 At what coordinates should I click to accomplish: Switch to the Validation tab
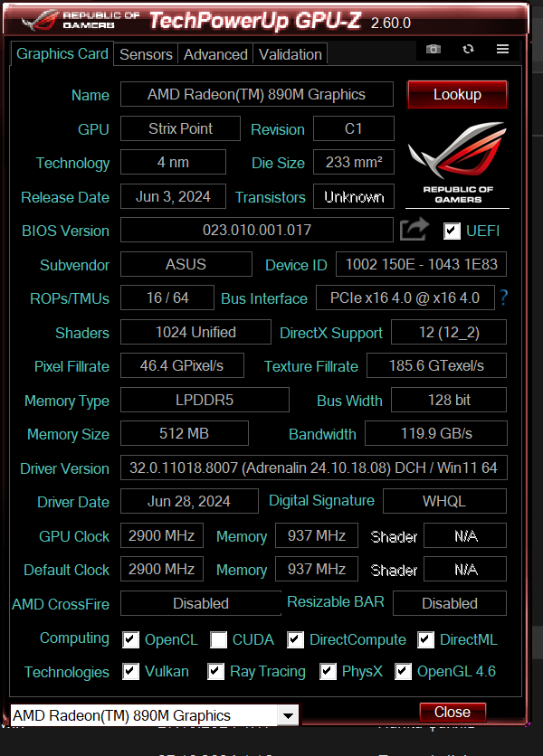(291, 54)
